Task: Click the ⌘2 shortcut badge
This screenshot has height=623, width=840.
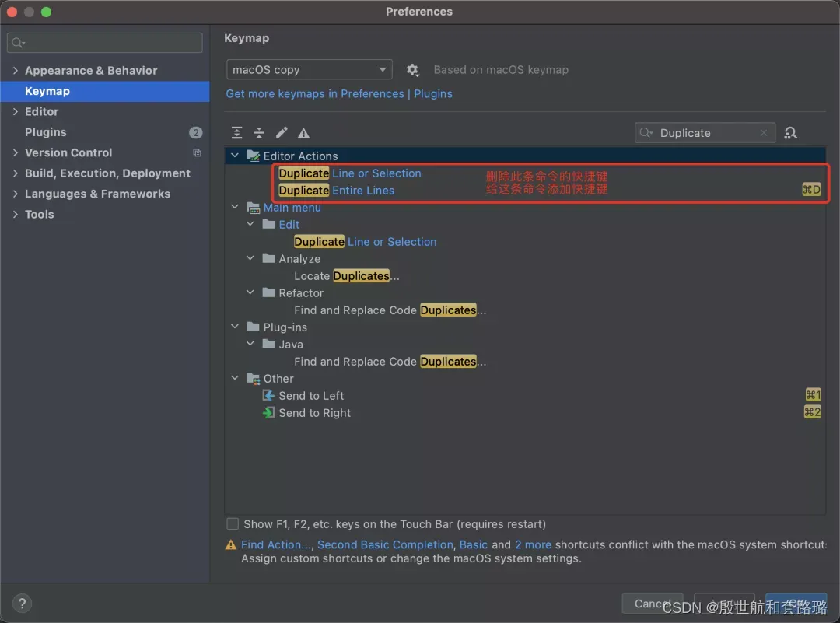Action: tap(813, 412)
